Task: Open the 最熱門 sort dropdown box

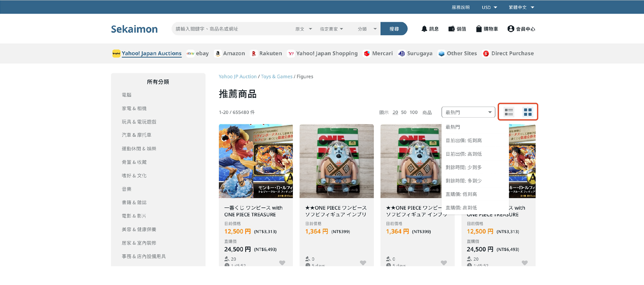Action: tap(468, 112)
